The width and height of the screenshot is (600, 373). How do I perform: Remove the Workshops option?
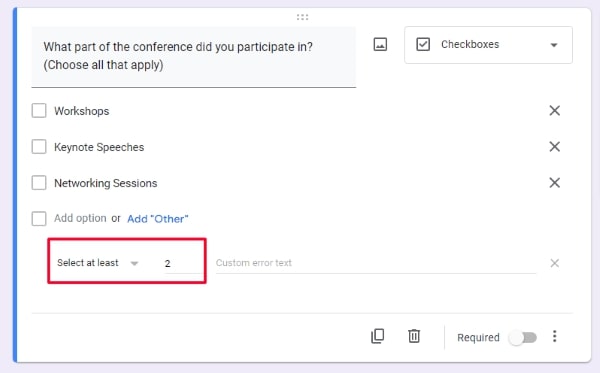tap(554, 111)
